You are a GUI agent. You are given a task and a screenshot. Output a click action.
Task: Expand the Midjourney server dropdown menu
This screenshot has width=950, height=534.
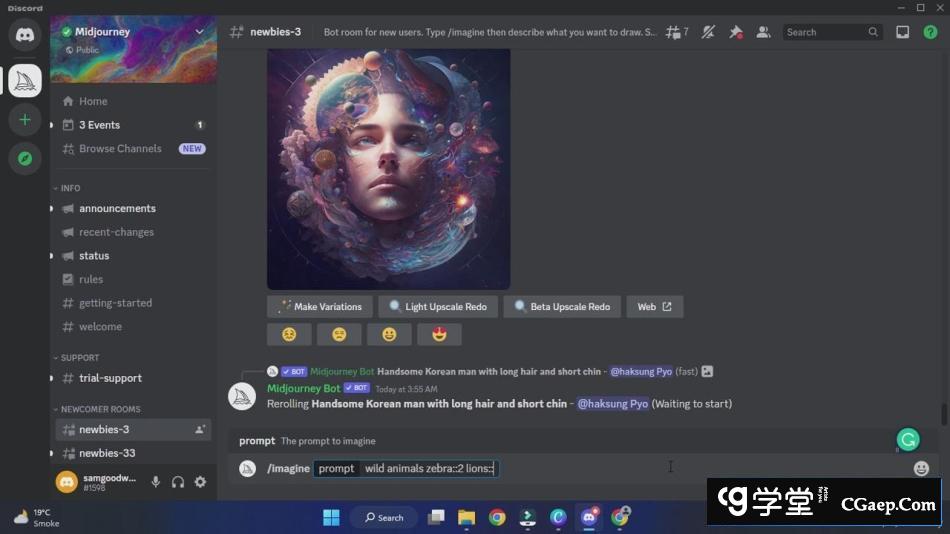coord(199,32)
